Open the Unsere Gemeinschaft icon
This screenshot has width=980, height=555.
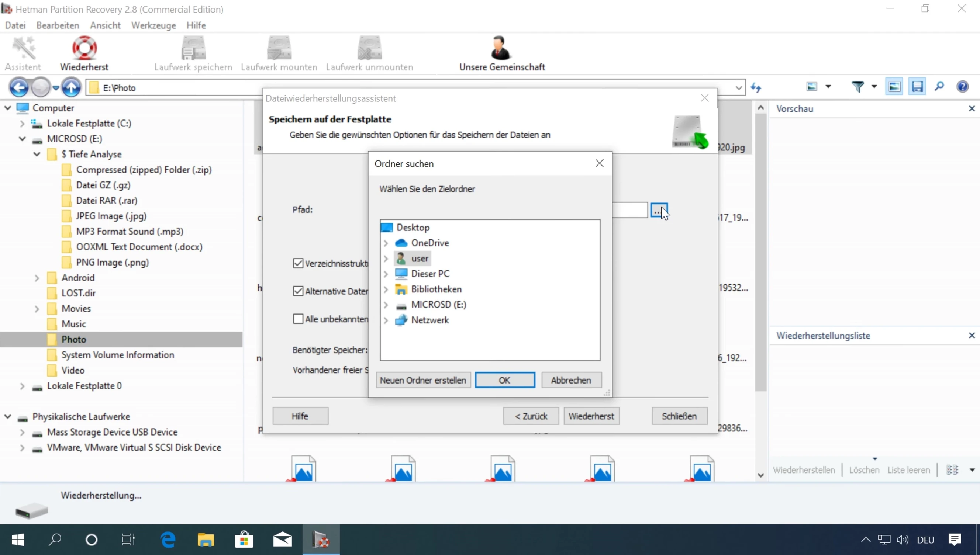[501, 48]
